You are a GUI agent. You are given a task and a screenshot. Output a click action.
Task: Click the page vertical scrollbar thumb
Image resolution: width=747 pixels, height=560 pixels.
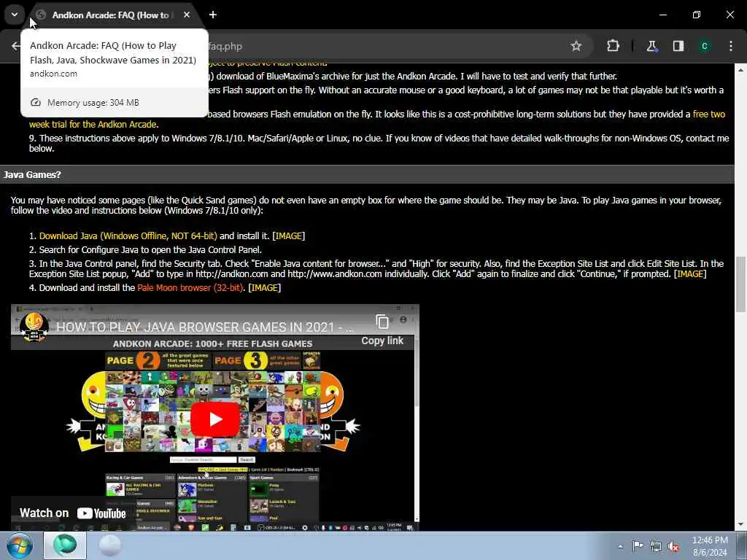click(x=740, y=284)
